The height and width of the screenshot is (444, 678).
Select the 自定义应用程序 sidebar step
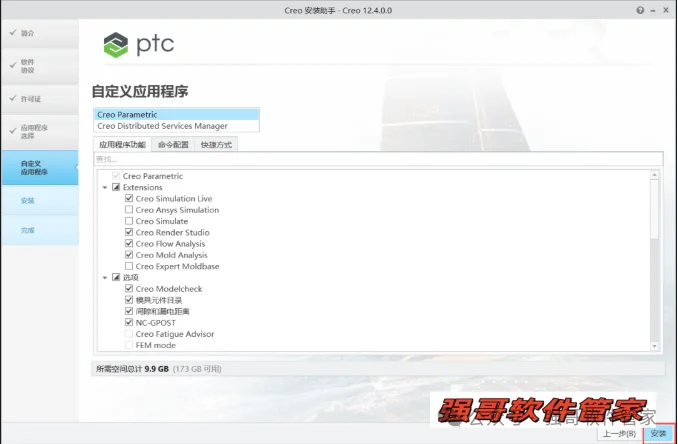coord(40,168)
